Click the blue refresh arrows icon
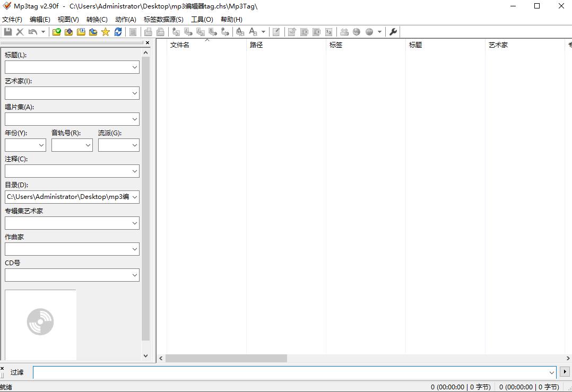 coord(118,32)
